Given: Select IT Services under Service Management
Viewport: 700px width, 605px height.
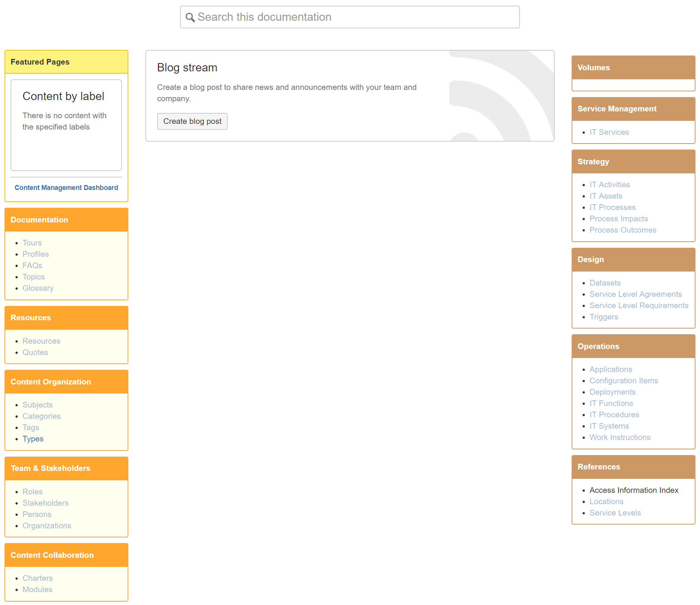Looking at the screenshot, I should (x=609, y=132).
